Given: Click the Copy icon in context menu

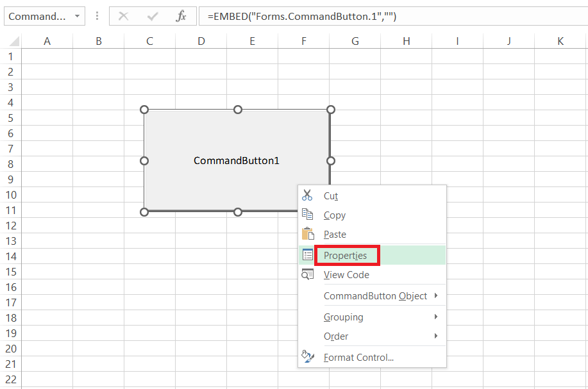Looking at the screenshot, I should [x=307, y=215].
